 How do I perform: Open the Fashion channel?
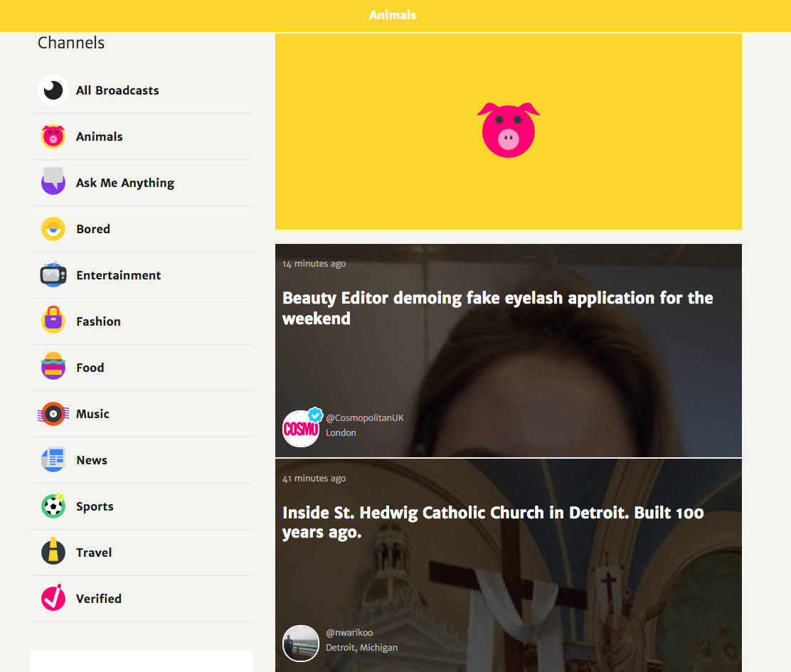(x=98, y=321)
